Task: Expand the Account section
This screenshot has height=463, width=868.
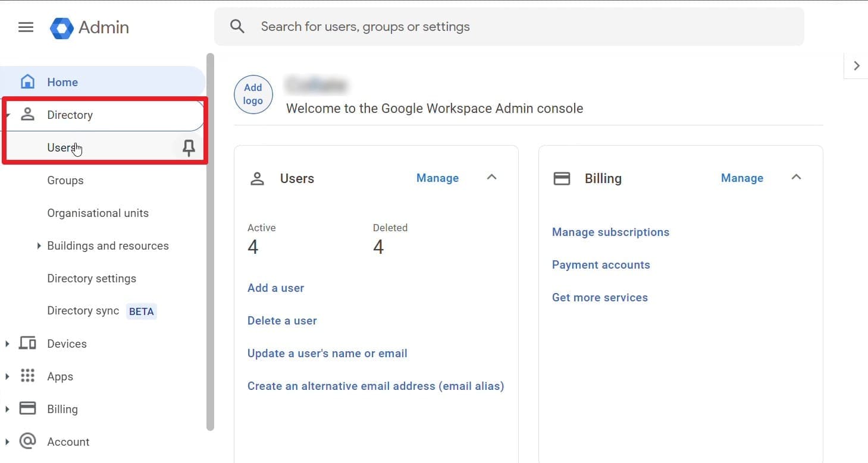Action: (7, 442)
